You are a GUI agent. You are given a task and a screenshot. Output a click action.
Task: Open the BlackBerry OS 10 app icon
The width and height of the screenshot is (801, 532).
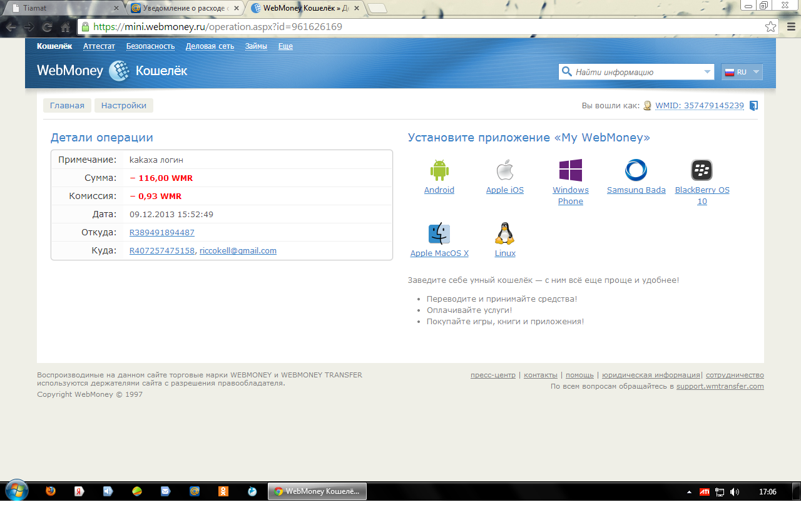point(702,170)
